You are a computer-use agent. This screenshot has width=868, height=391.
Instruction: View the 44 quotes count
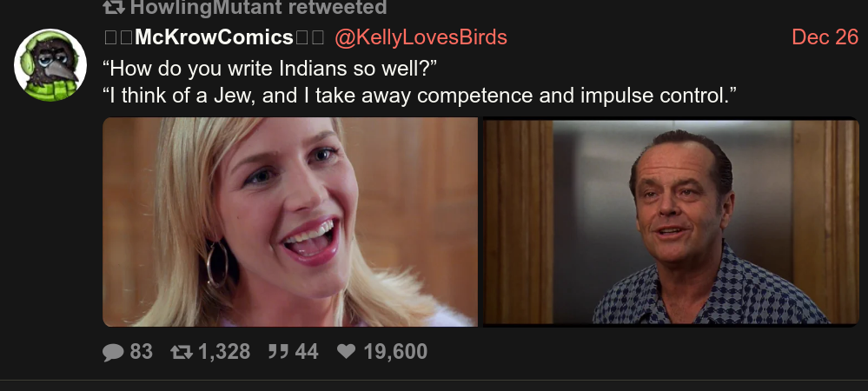[307, 352]
